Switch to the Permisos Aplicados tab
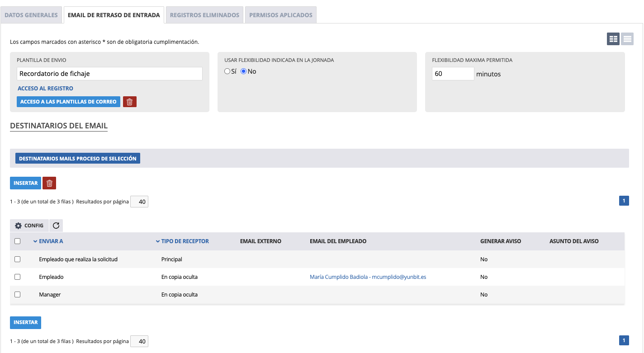The width and height of the screenshot is (644, 353). point(280,15)
